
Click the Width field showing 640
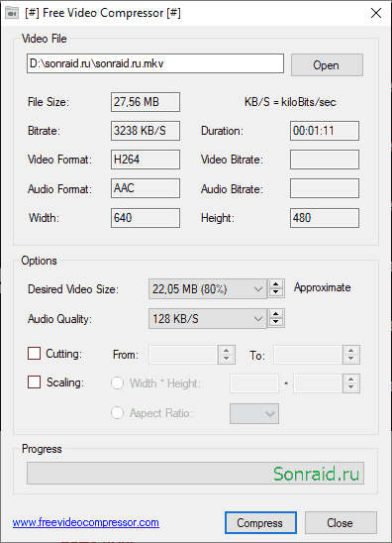coord(146,218)
